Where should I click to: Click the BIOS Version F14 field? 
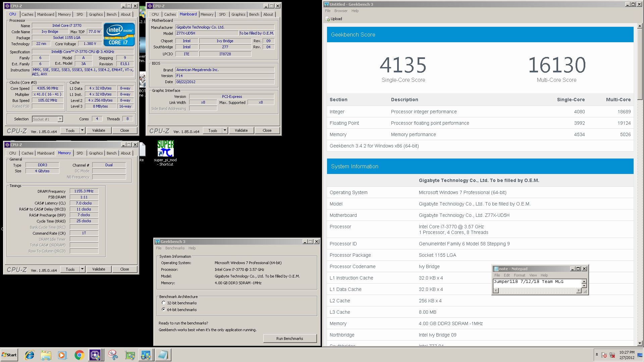click(x=225, y=76)
